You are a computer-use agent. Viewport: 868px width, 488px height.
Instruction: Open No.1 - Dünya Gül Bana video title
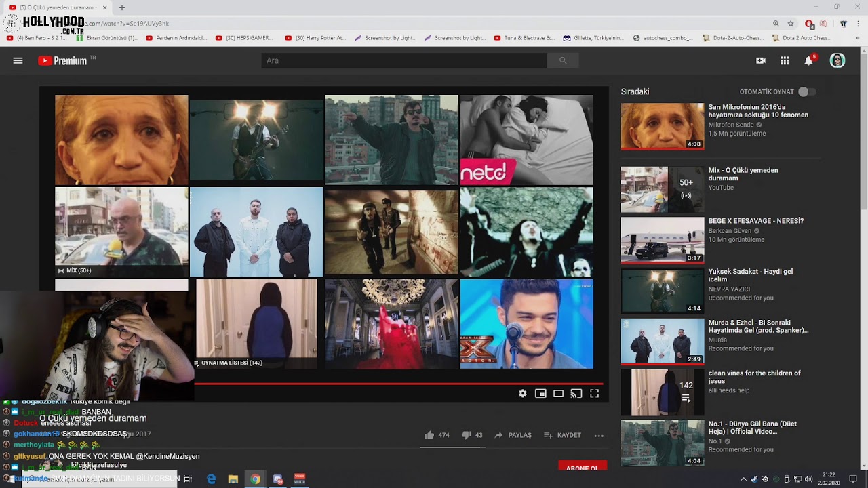[753, 428]
